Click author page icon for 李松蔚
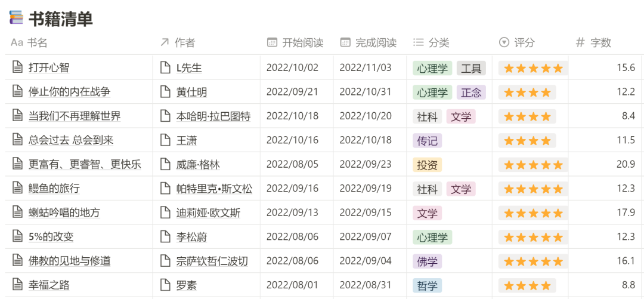 165,237
